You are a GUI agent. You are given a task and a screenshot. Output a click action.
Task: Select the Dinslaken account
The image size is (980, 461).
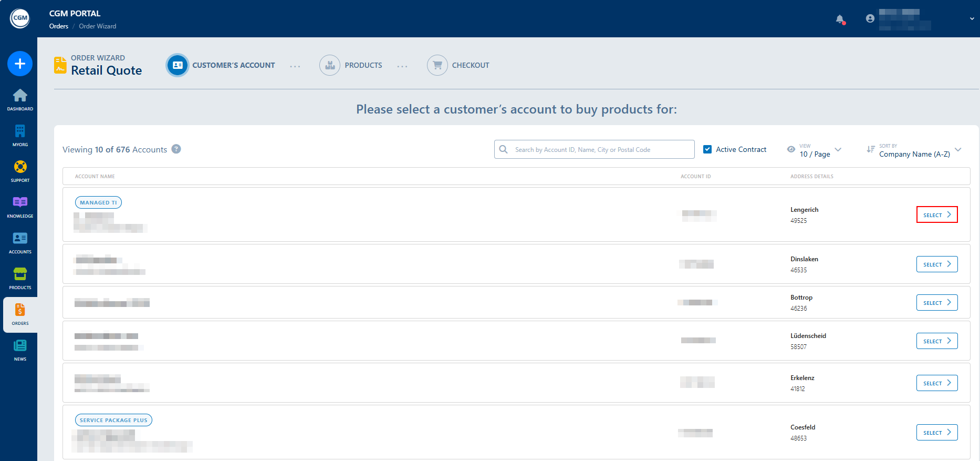(x=937, y=264)
